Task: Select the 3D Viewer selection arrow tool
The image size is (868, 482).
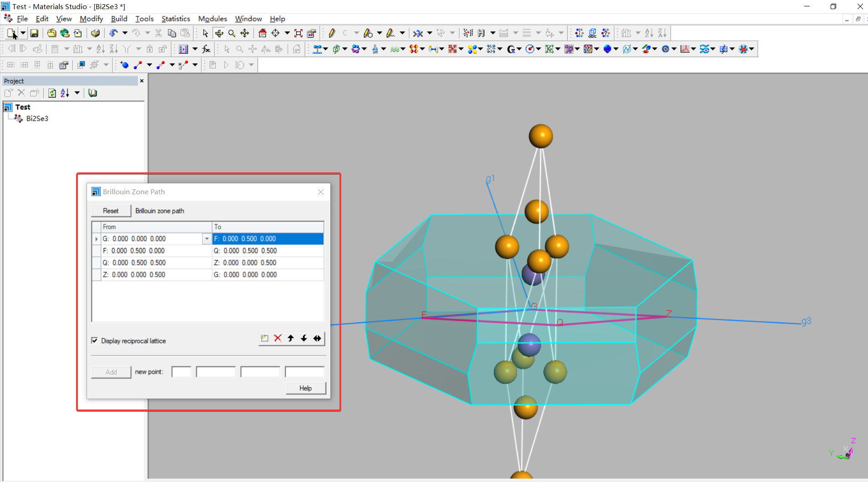Action: tap(205, 33)
